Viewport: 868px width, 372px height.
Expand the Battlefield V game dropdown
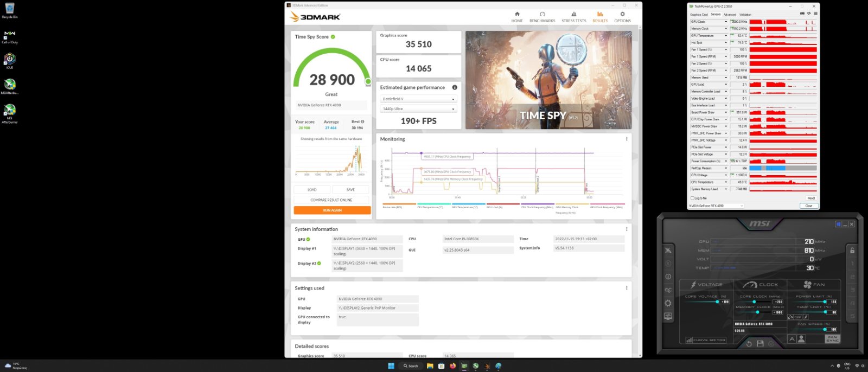tap(418, 99)
